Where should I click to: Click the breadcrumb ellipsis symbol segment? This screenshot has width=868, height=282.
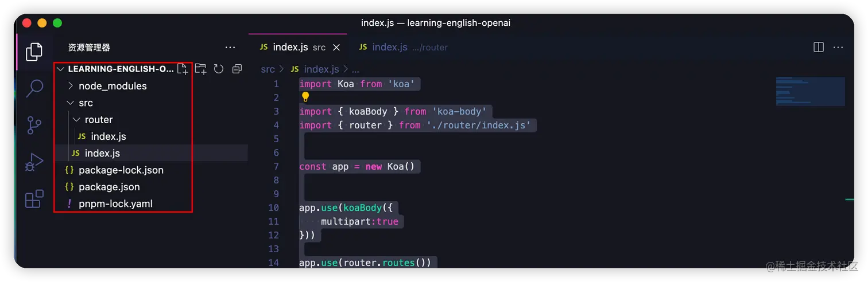355,69
